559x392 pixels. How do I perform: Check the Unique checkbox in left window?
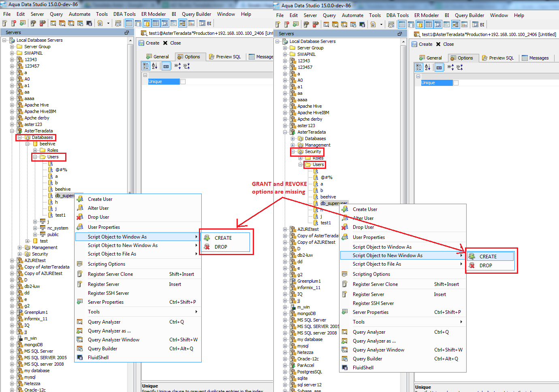coord(183,81)
